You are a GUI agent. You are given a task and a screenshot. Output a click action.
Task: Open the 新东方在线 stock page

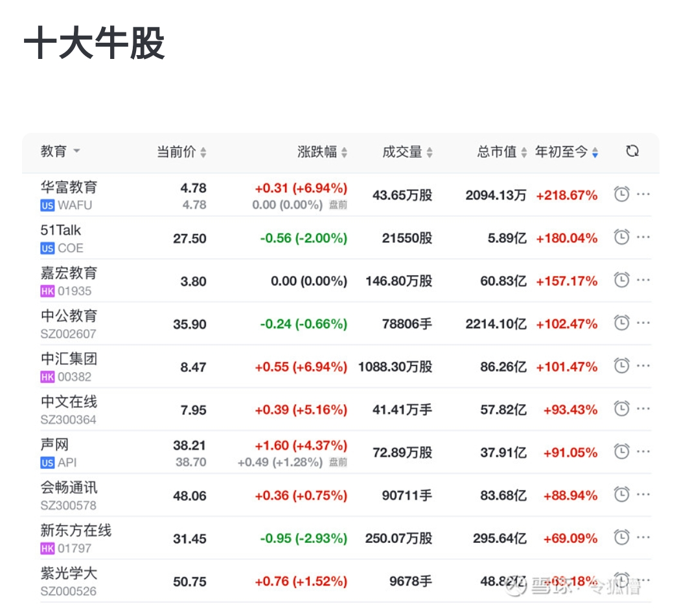(76, 530)
